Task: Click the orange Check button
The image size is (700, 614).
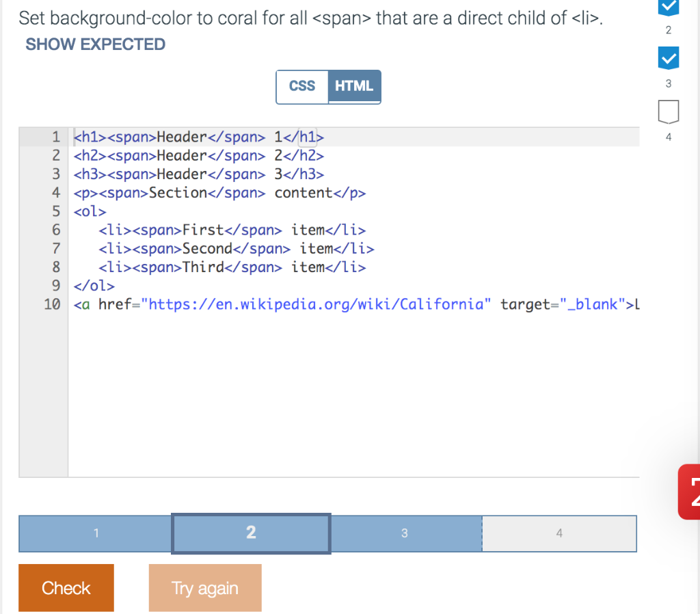Action: (66, 587)
